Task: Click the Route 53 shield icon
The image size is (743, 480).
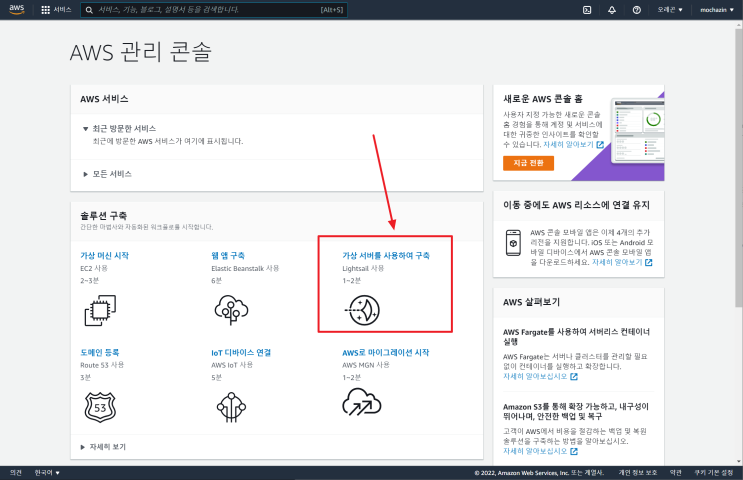Action: [x=100, y=407]
